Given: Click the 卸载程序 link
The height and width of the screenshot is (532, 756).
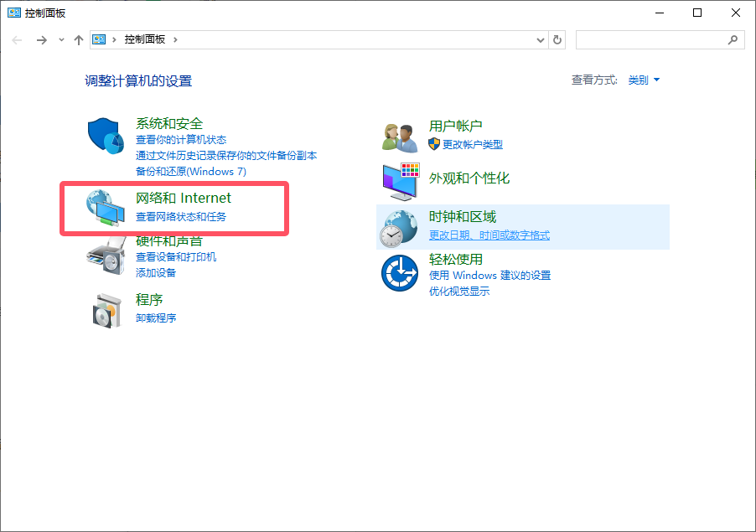Looking at the screenshot, I should (x=156, y=318).
